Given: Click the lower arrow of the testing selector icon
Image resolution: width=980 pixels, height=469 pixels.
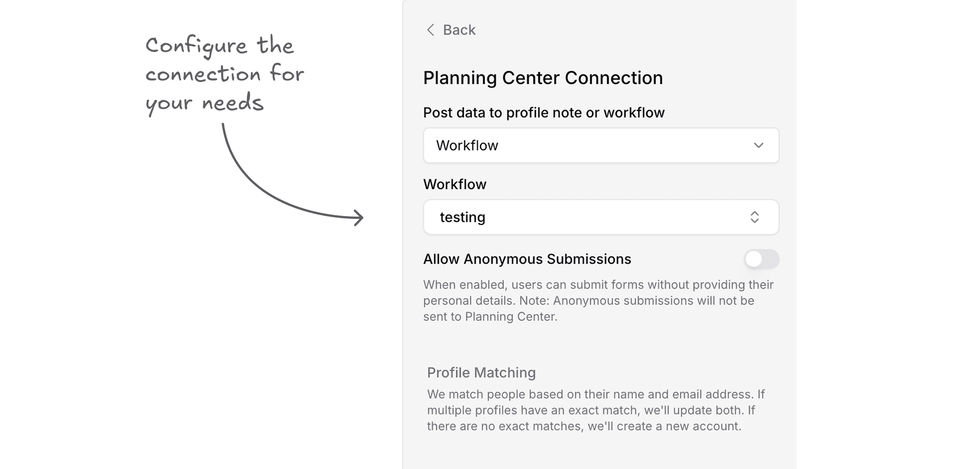Looking at the screenshot, I should [x=755, y=221].
